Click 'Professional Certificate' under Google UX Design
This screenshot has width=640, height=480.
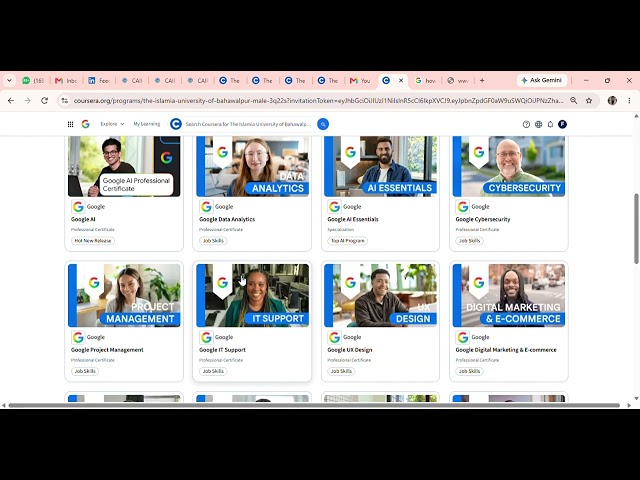[349, 360]
